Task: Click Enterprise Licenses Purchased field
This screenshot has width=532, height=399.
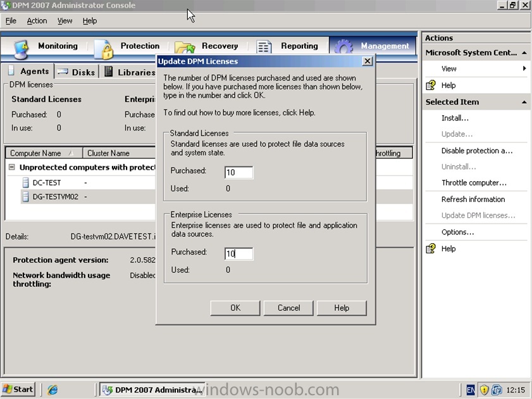Action: (238, 253)
